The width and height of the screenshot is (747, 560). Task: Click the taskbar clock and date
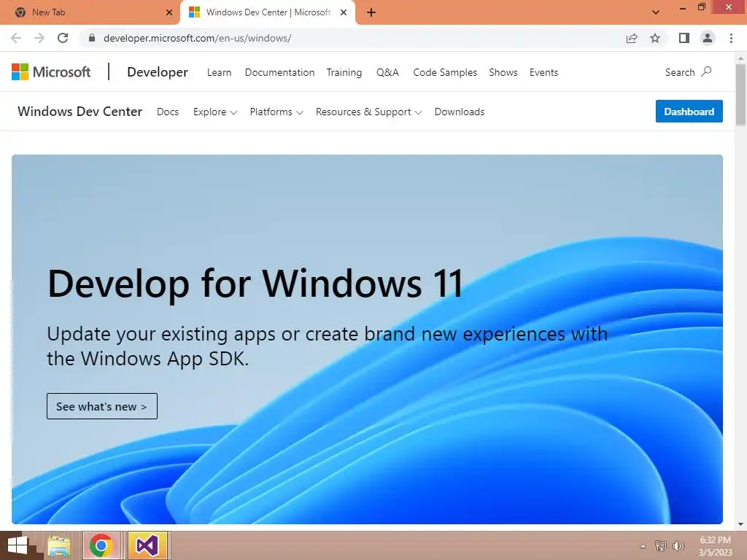coord(715,546)
